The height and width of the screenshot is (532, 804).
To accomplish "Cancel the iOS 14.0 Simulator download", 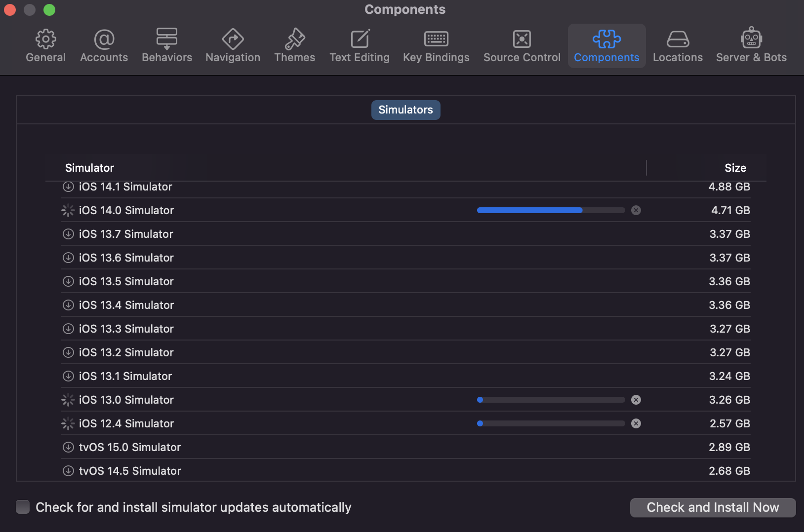I will click(636, 210).
